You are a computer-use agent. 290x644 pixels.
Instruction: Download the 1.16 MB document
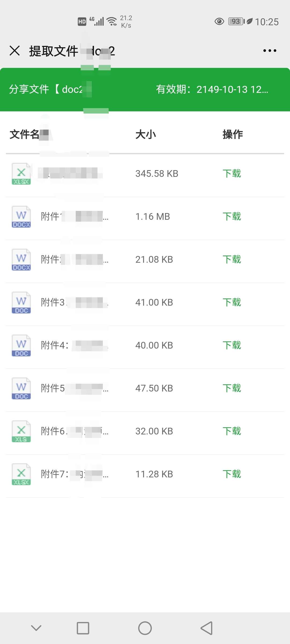232,217
